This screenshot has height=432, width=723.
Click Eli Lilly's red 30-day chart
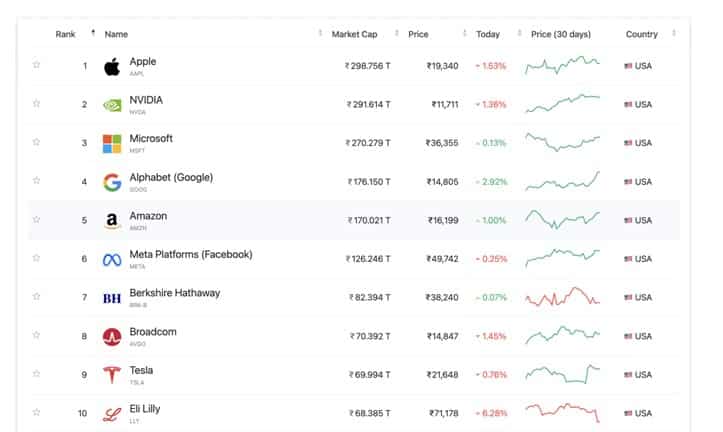563,413
